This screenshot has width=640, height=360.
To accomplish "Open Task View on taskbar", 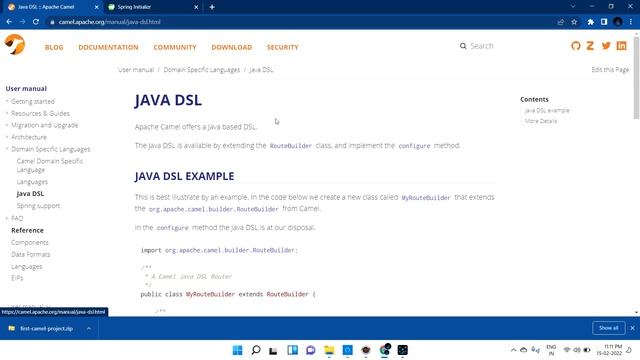I will point(273,350).
